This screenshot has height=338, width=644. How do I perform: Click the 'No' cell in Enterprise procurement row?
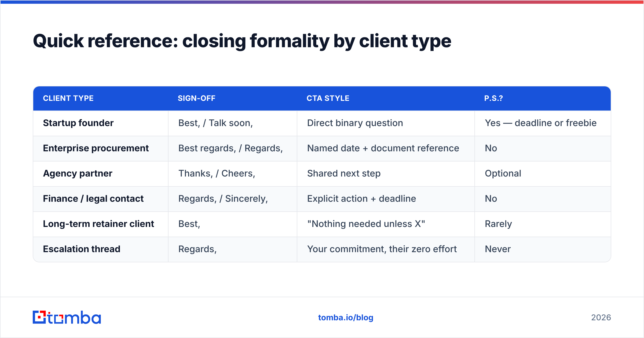[543, 148]
